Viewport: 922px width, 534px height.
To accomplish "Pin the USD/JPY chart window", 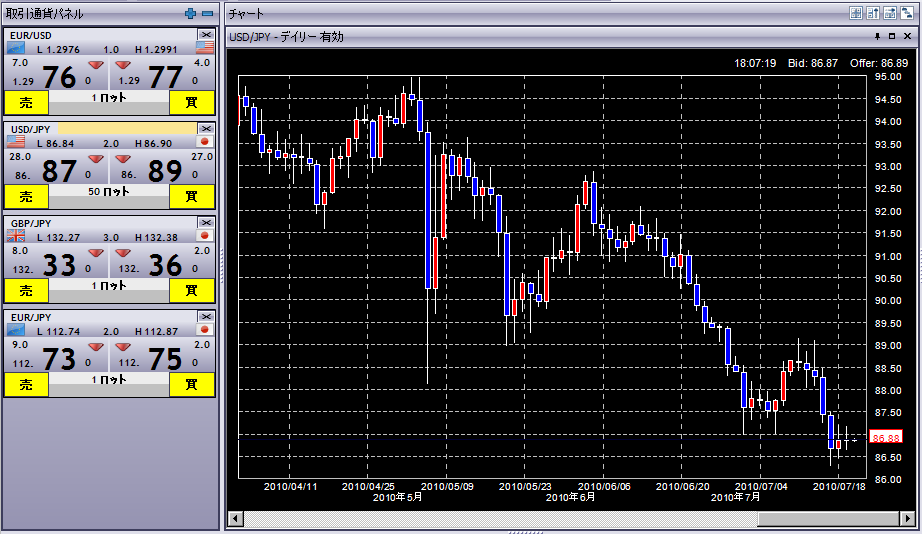I will tap(878, 36).
